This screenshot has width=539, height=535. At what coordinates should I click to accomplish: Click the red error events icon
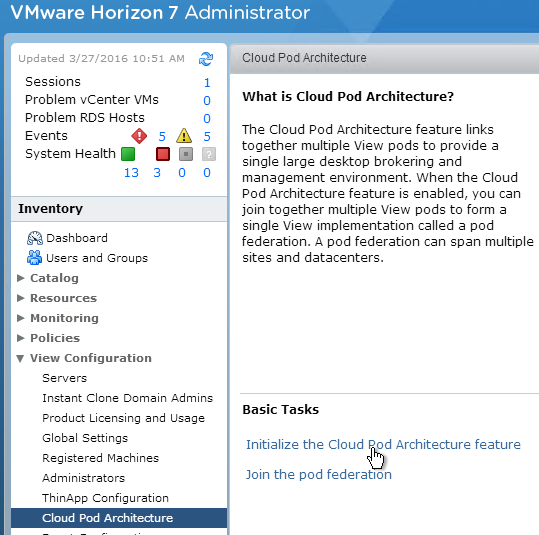point(139,136)
